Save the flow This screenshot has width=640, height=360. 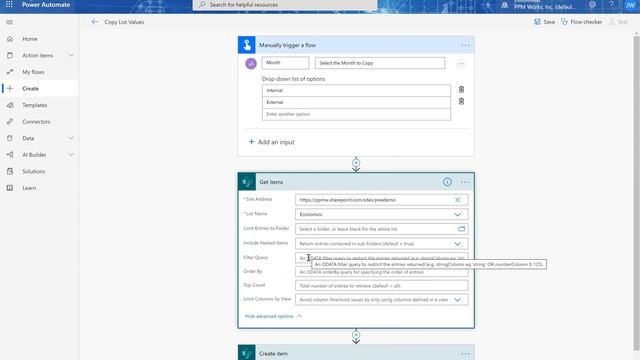coord(544,22)
